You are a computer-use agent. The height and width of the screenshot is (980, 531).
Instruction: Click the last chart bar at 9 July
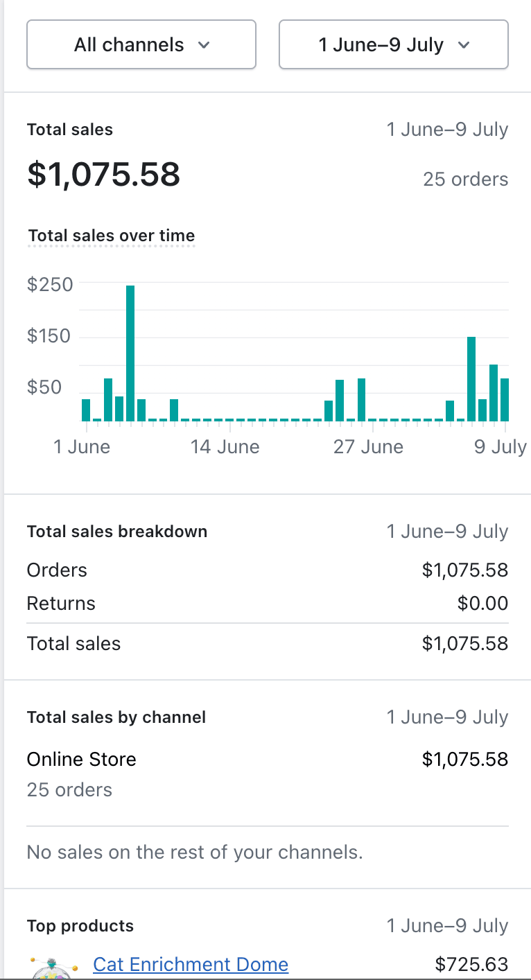[505, 399]
